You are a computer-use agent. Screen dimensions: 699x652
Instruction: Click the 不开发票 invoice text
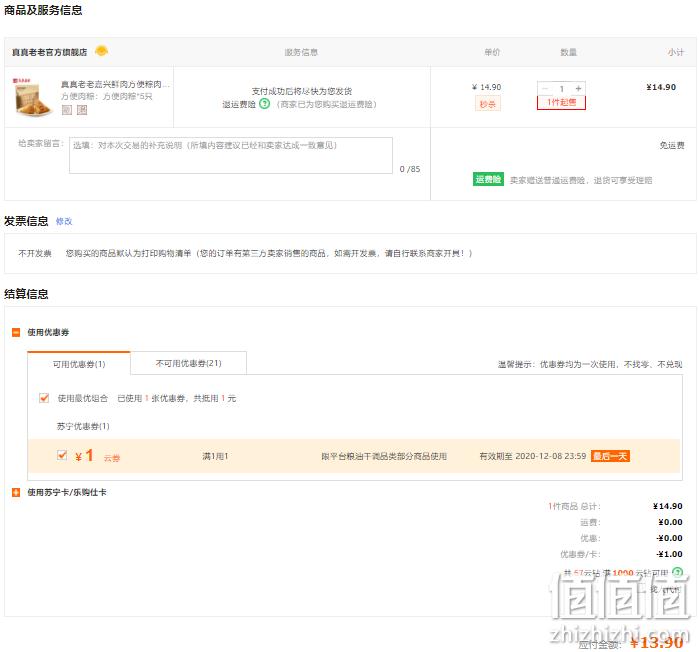(35, 253)
